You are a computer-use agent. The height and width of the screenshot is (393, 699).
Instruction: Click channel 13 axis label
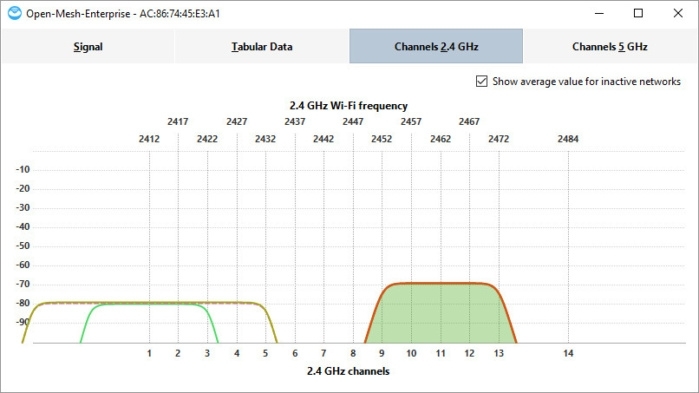pyautogui.click(x=498, y=353)
